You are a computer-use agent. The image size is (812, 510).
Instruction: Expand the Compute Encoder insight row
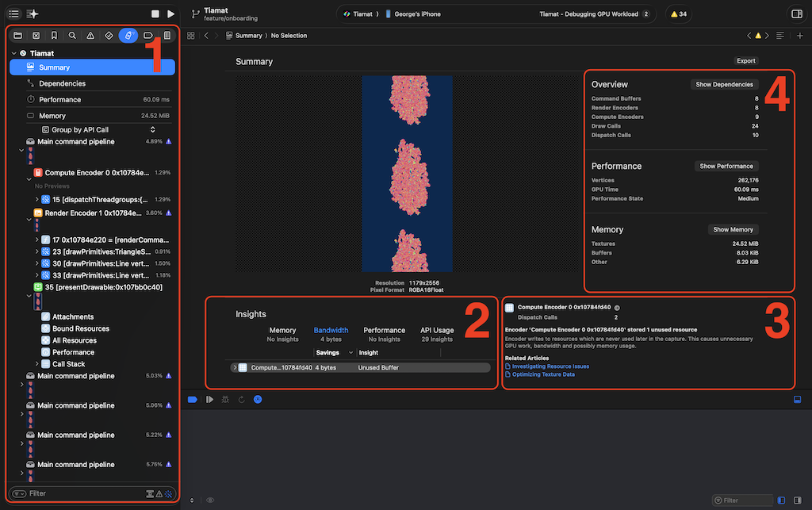(234, 368)
